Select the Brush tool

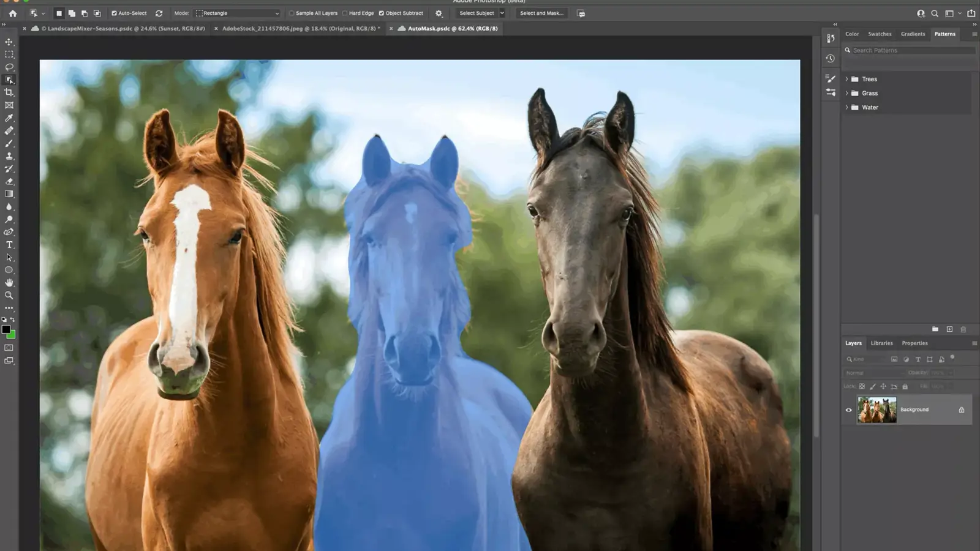point(9,143)
